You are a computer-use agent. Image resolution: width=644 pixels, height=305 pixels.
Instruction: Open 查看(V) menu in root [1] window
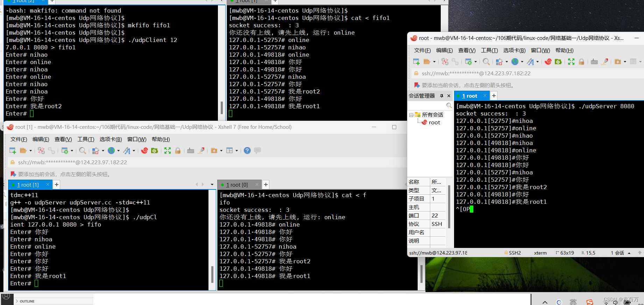[63, 139]
